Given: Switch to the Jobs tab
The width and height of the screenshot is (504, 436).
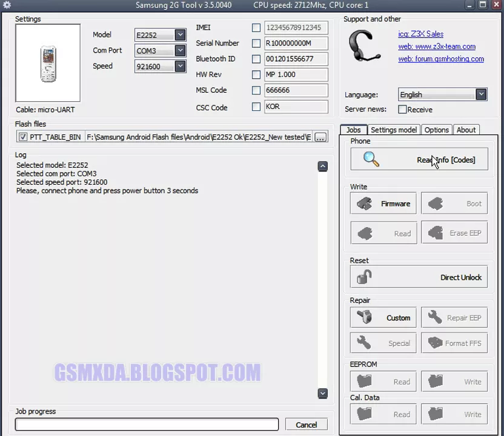Looking at the screenshot, I should coord(354,130).
